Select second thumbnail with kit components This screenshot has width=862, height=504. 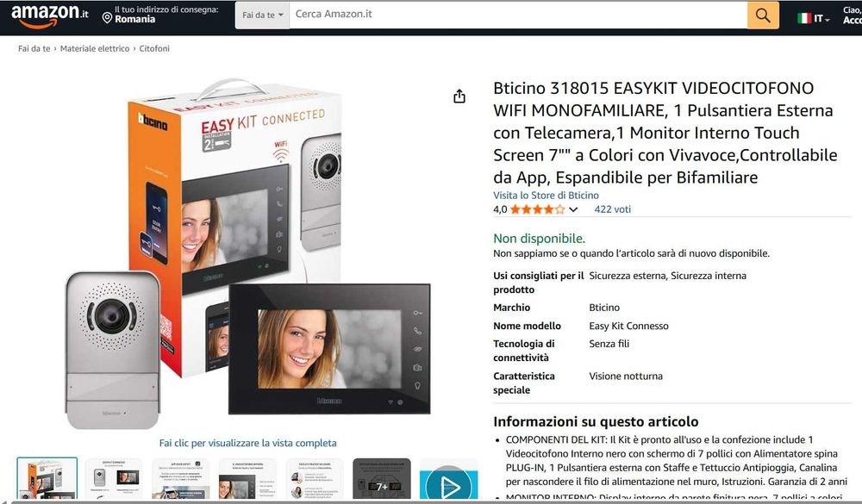[114, 478]
